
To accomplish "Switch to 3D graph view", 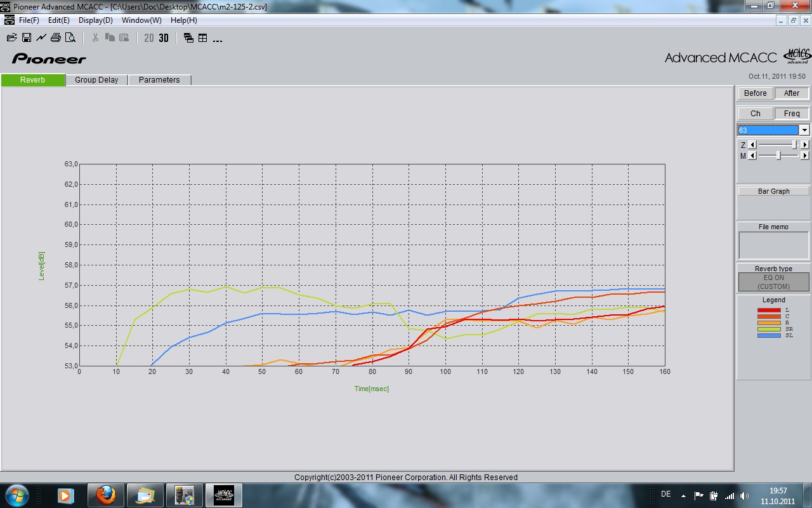I will pyautogui.click(x=164, y=38).
